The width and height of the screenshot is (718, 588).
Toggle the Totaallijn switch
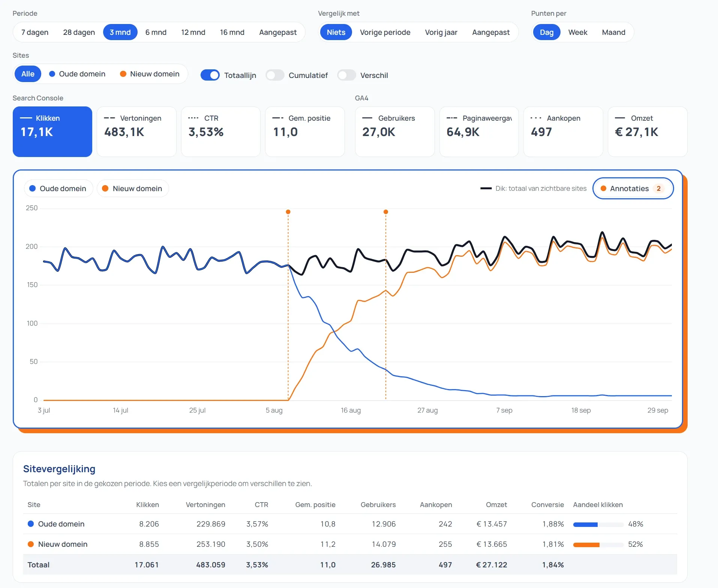pyautogui.click(x=210, y=75)
